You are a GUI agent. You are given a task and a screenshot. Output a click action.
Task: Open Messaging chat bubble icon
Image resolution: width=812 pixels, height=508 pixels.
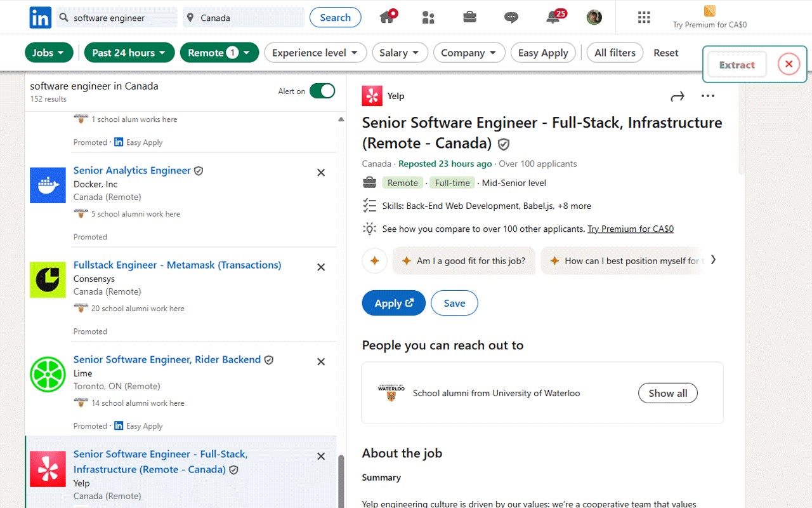point(511,17)
